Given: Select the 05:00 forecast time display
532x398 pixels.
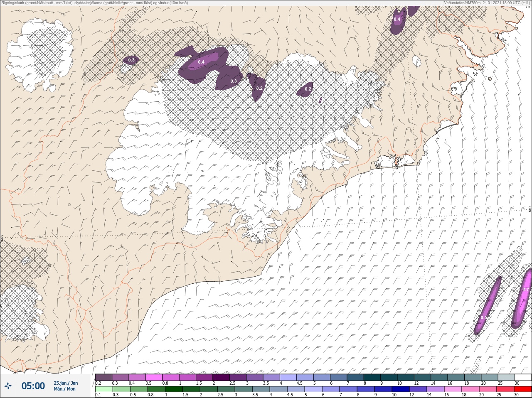Looking at the screenshot, I should coord(33,386).
